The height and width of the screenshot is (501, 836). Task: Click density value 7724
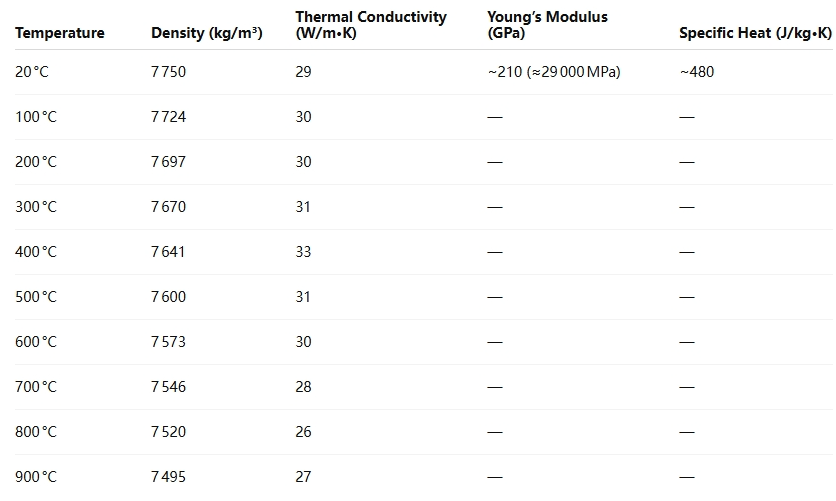tap(168, 117)
